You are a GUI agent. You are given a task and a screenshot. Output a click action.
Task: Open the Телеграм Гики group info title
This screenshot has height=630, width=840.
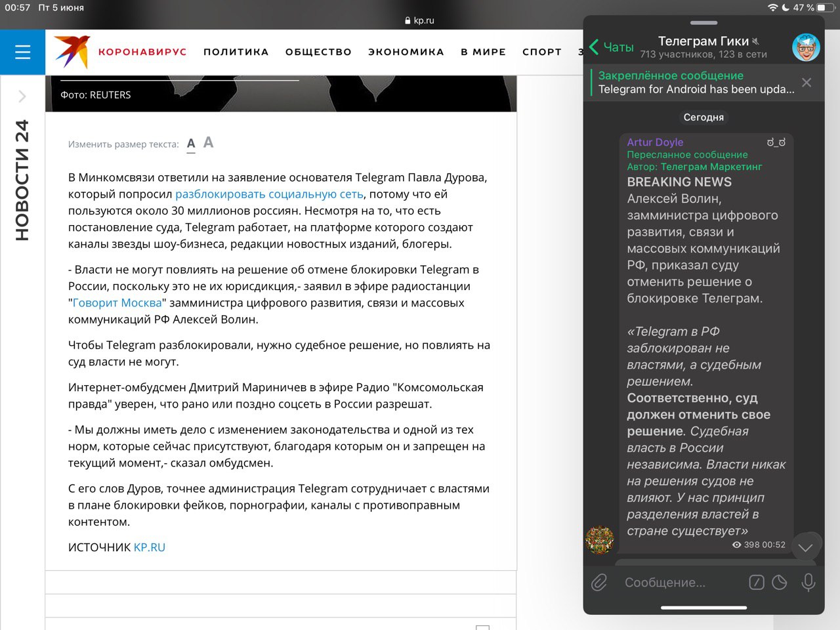(x=703, y=41)
